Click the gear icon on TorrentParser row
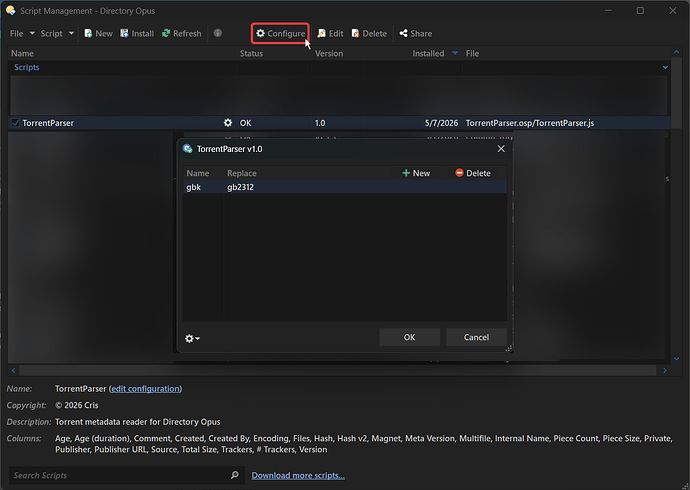This screenshot has width=690, height=490. [228, 123]
